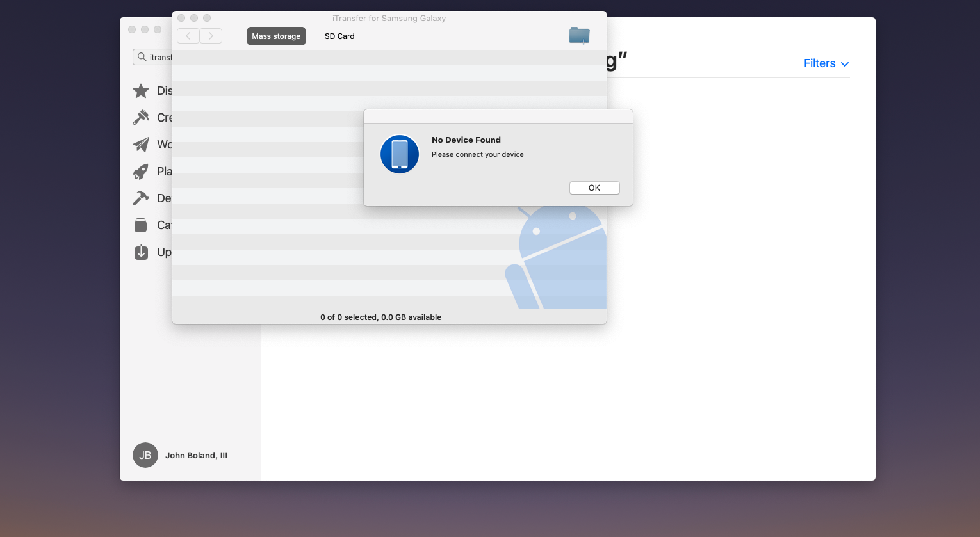The image size is (980, 537).
Task: Open Create brush icon in App Store sidebar
Action: click(x=141, y=118)
